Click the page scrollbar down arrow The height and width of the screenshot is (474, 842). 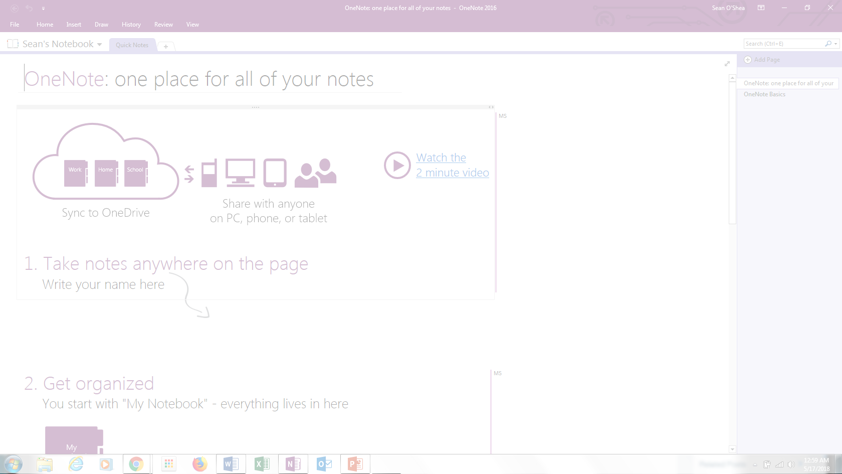732,449
